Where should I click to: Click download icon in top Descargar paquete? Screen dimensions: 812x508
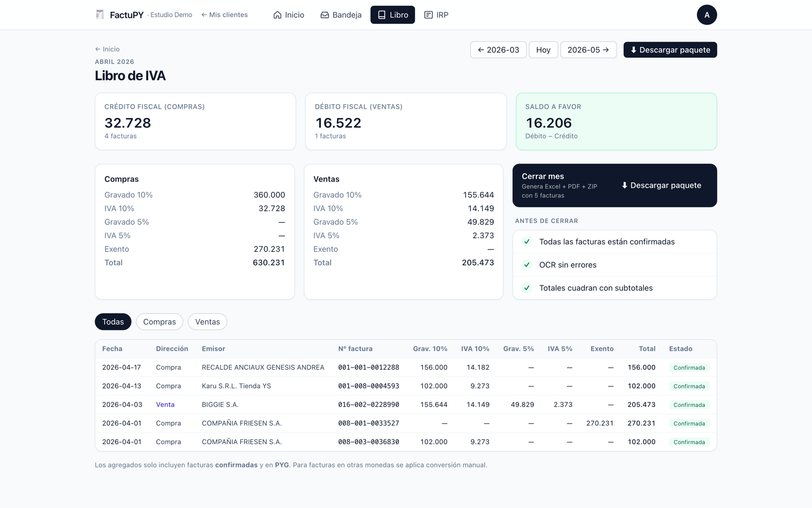[x=633, y=50]
